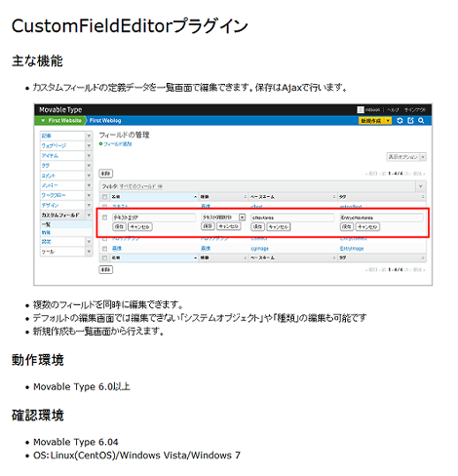Click the view site icon in blue bar
This screenshot has height=476, width=458.
pos(410,121)
